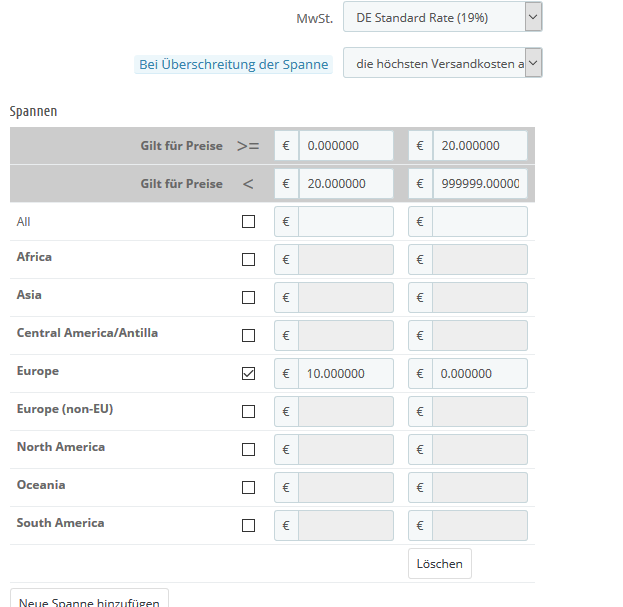Image resolution: width=623 pixels, height=607 pixels.
Task: Click the All row first price field
Action: coord(345,222)
